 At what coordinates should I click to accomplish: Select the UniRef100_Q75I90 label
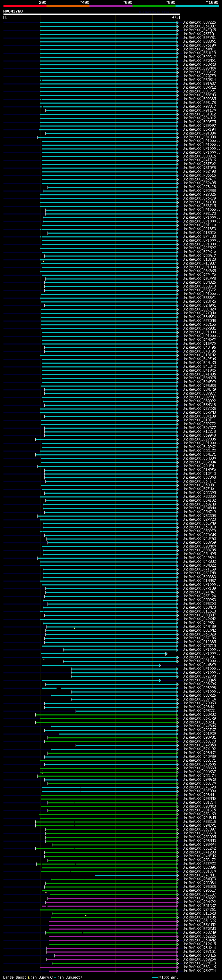coord(199,45)
